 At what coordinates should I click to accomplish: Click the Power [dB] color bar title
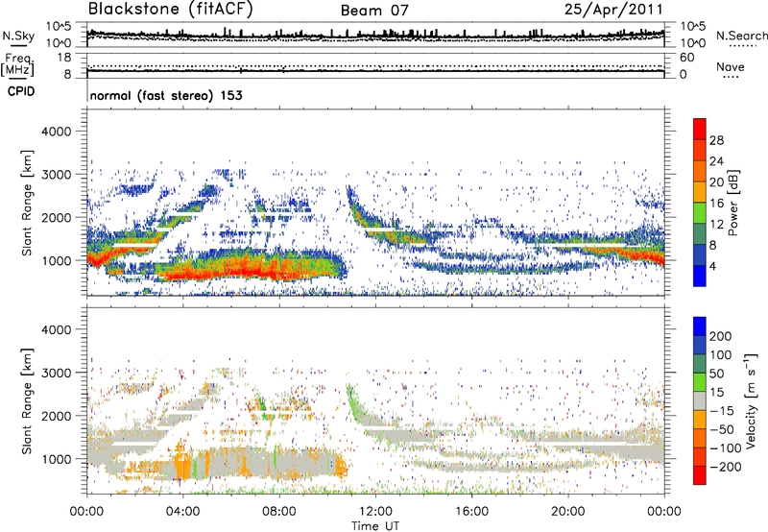[733, 203]
